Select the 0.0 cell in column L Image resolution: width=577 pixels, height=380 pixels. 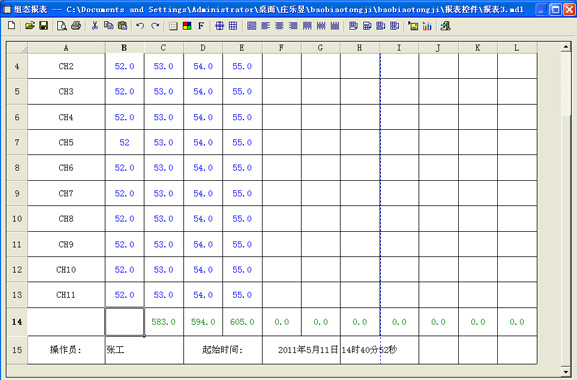(517, 322)
